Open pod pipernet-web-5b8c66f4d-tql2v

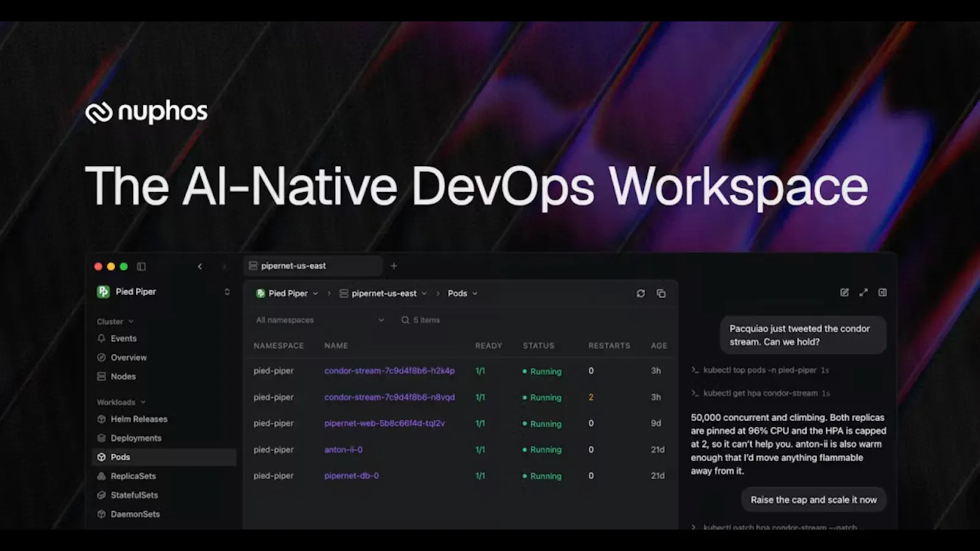tap(385, 424)
